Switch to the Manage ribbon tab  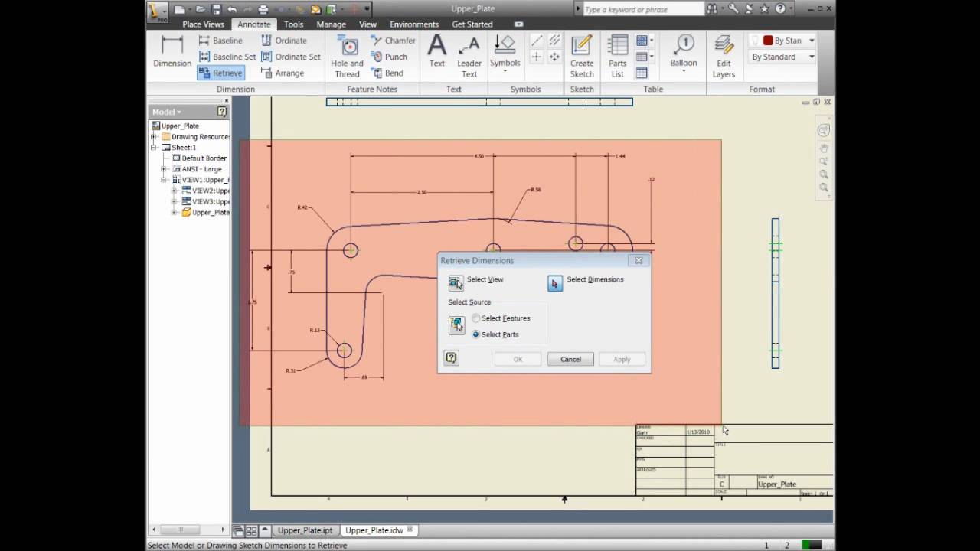coord(331,24)
